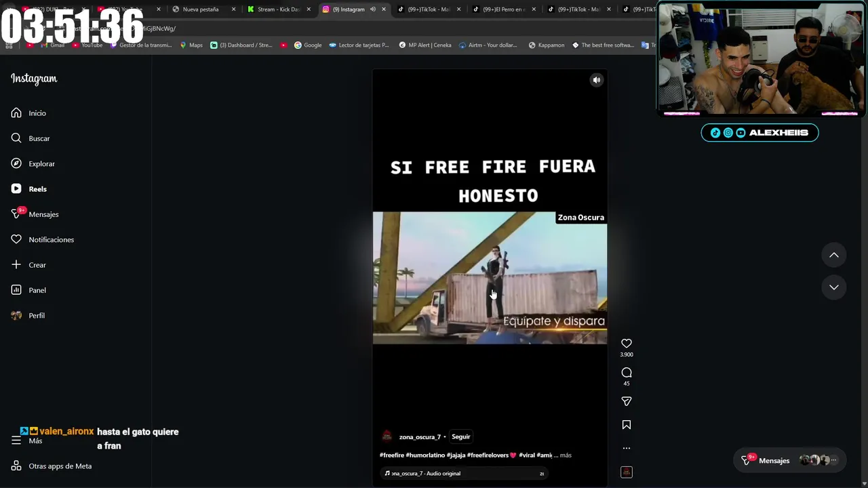Open the Panel dashboard
The width and height of the screenshot is (868, 488).
click(28, 290)
